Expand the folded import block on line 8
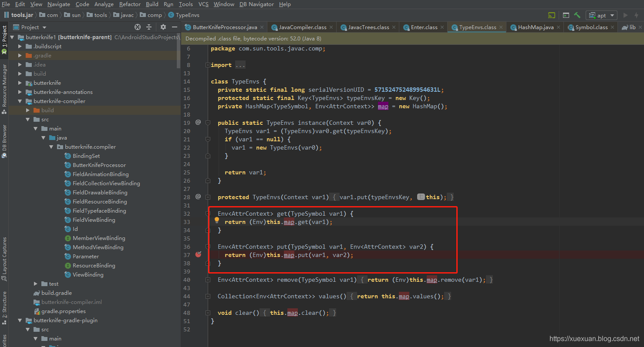This screenshot has height=347, width=644. click(x=208, y=65)
